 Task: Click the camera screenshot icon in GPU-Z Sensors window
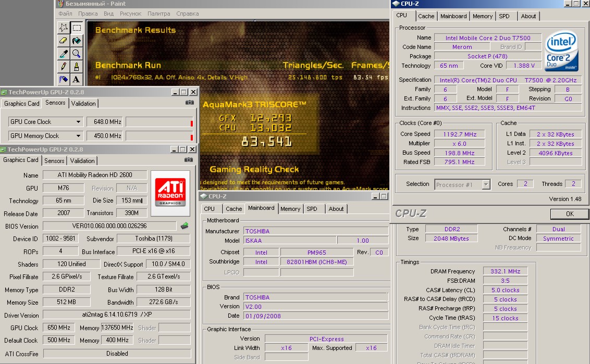pos(190,102)
